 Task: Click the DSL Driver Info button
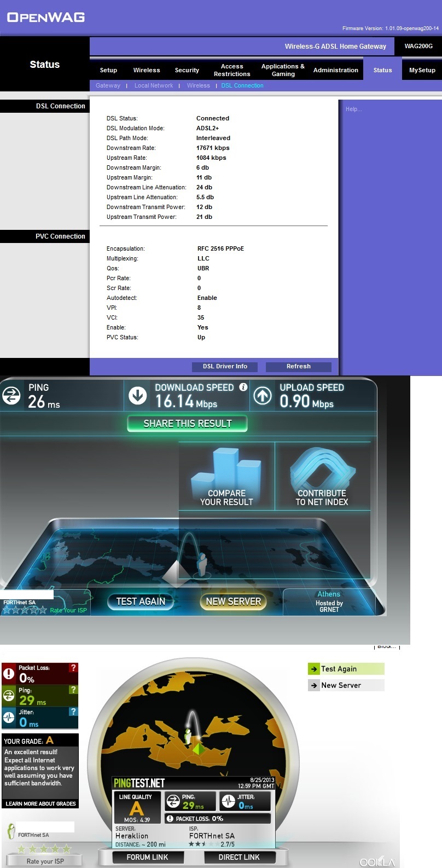pos(225,367)
